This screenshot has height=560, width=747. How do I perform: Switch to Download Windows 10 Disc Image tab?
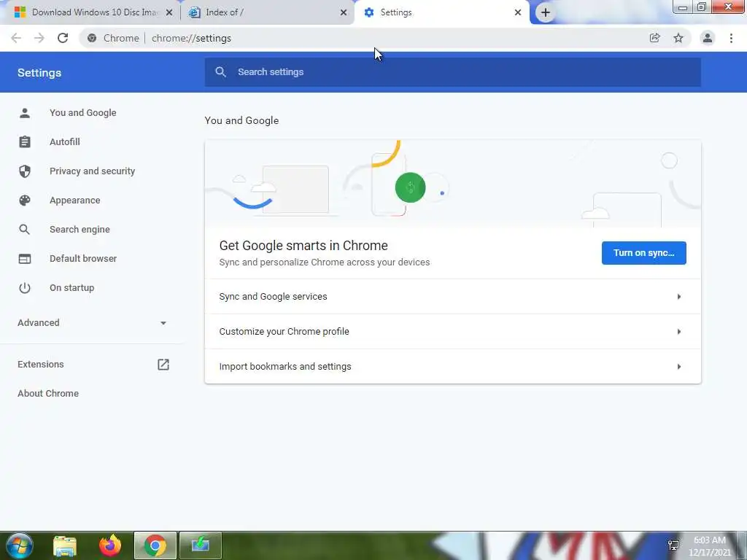(90, 13)
